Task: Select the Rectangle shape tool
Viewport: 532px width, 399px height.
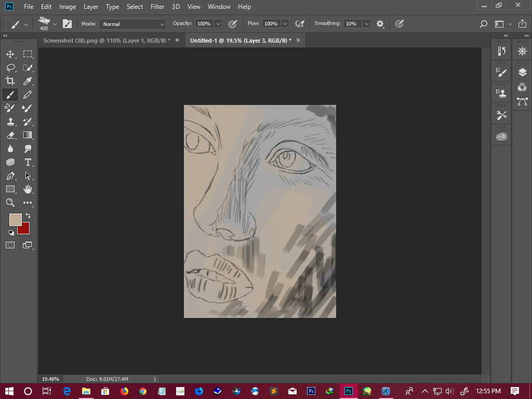Action: tap(10, 189)
